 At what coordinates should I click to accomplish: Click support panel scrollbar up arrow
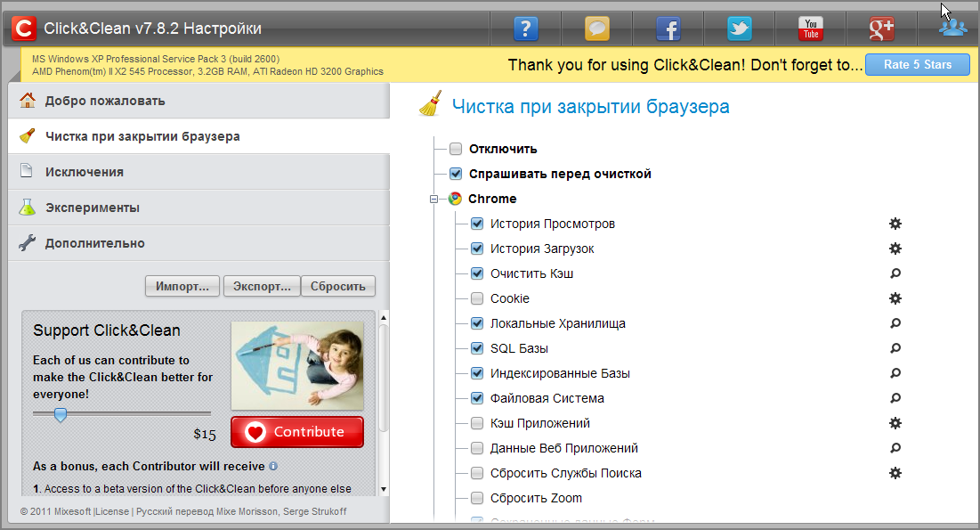(384, 318)
